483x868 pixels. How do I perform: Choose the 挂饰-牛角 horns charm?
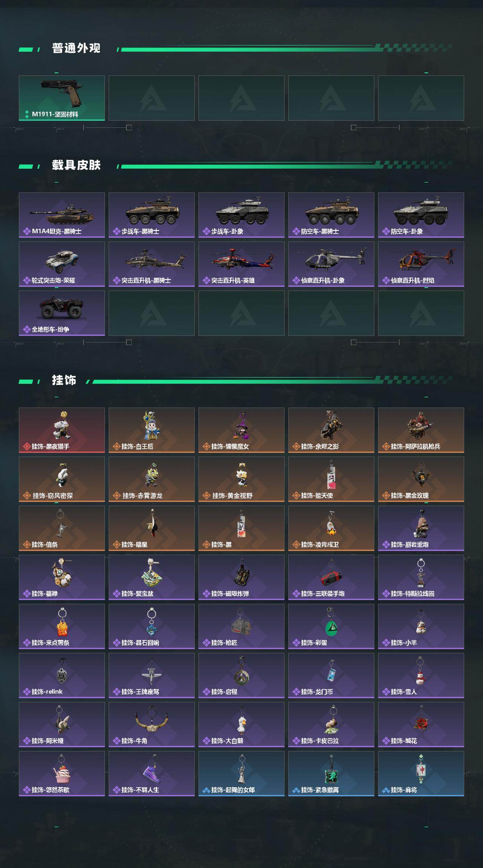pos(152,725)
